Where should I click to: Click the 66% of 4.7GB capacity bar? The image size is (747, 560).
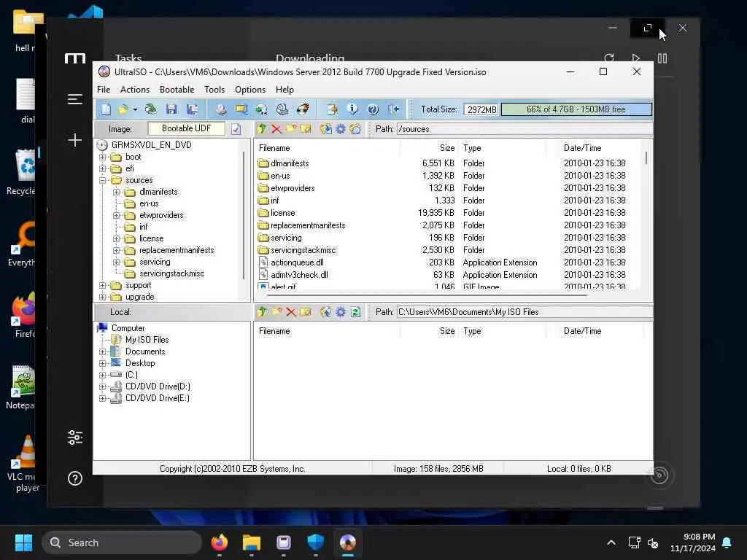576,109
